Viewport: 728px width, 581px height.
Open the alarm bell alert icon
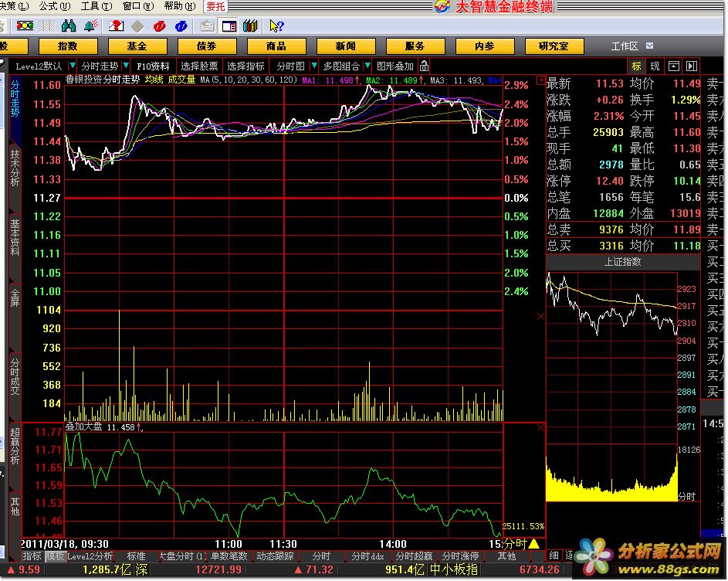click(x=90, y=26)
